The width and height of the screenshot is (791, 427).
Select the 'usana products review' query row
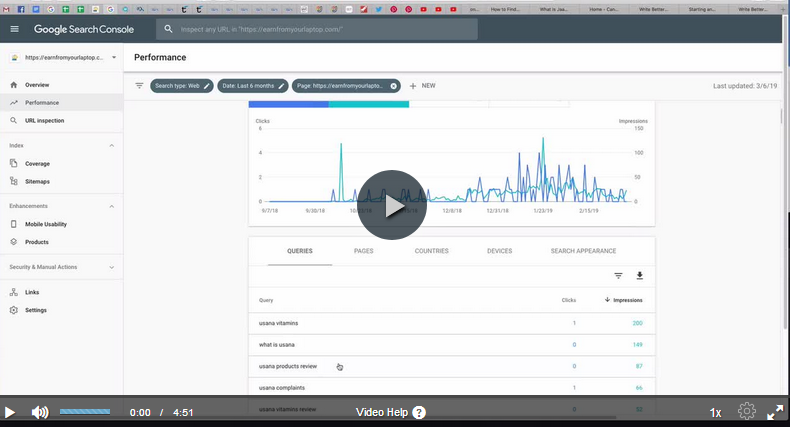tap(451, 366)
